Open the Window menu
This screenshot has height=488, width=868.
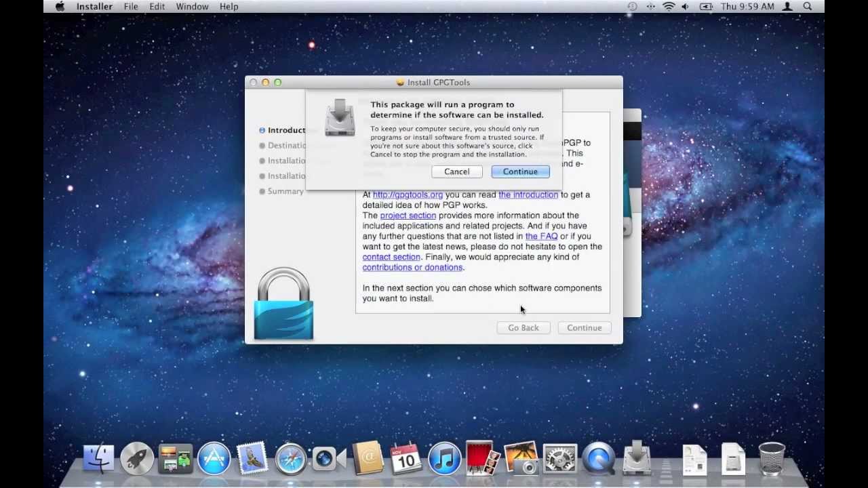192,6
